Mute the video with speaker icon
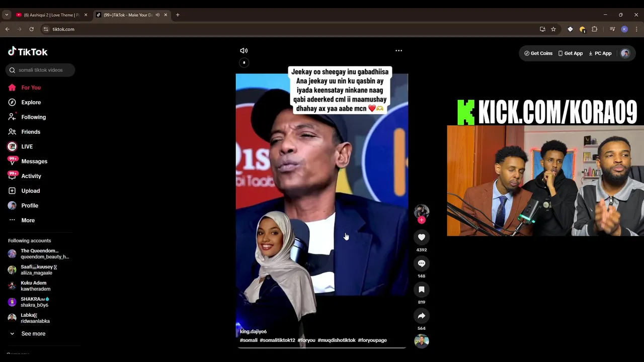 click(x=244, y=50)
